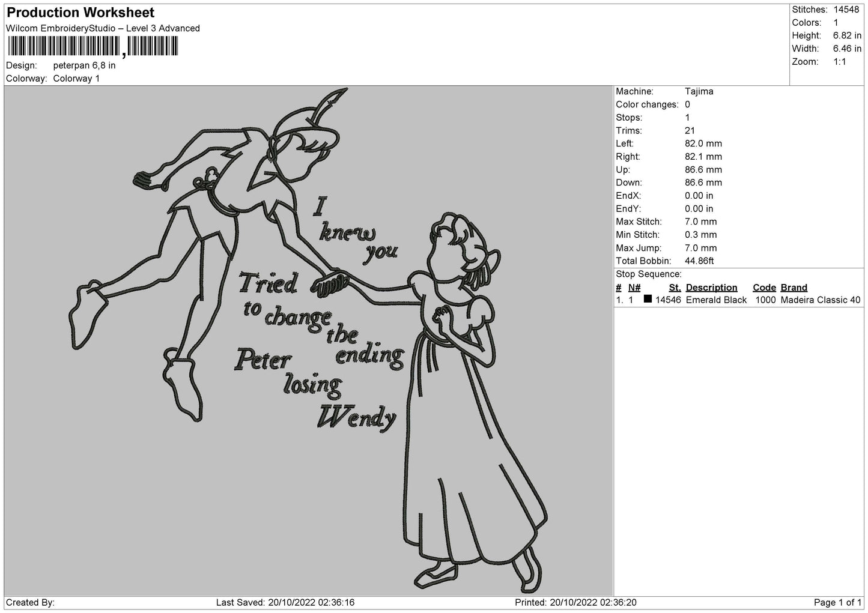The height and width of the screenshot is (613, 868).
Task: Select the Right value "82.1 mm"
Action: coord(703,157)
